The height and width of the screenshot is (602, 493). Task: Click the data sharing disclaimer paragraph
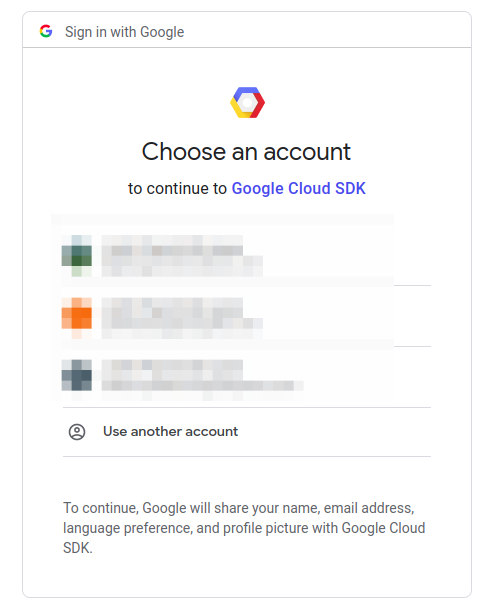tap(244, 528)
